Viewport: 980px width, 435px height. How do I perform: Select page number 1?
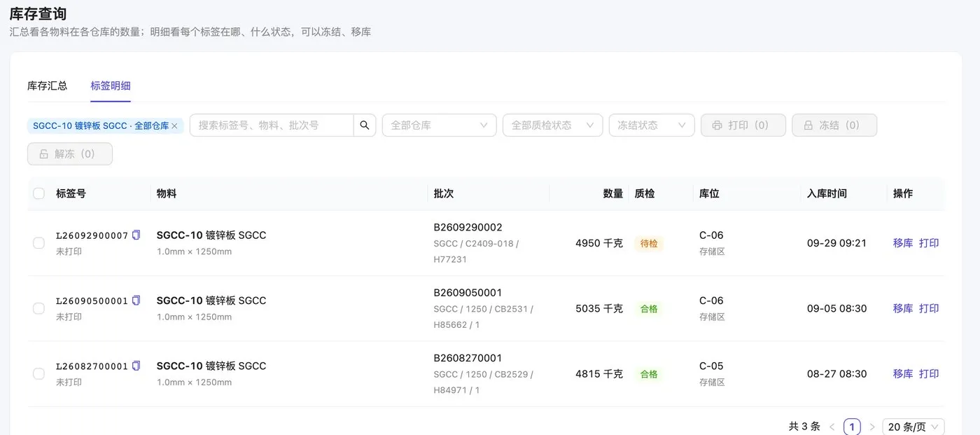click(852, 427)
